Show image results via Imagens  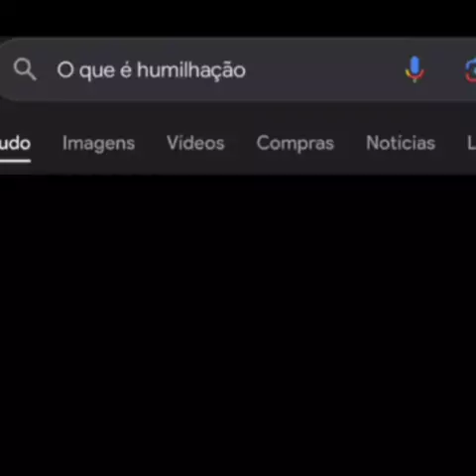[98, 143]
